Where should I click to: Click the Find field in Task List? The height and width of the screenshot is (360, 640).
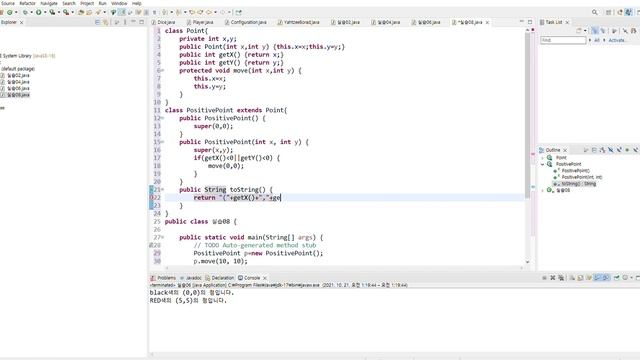[x=563, y=40]
